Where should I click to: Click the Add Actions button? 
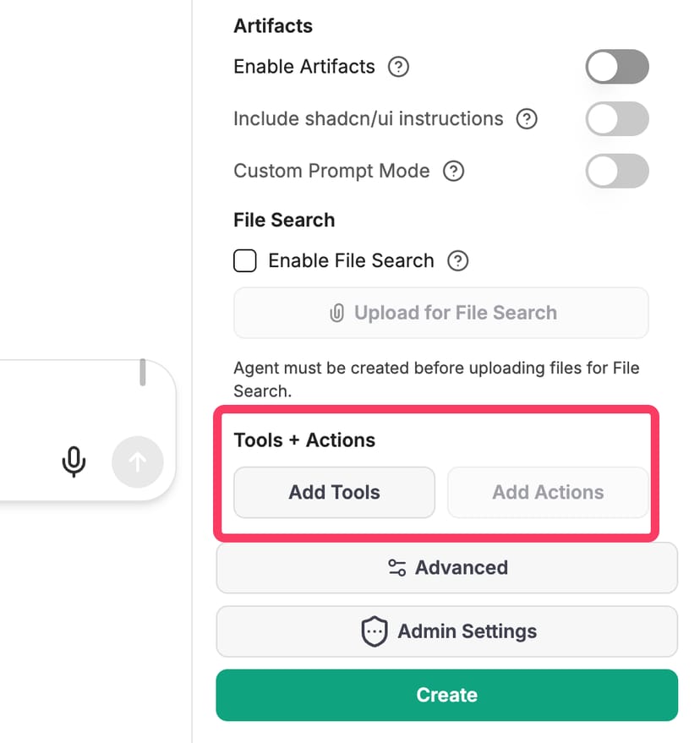[548, 493]
